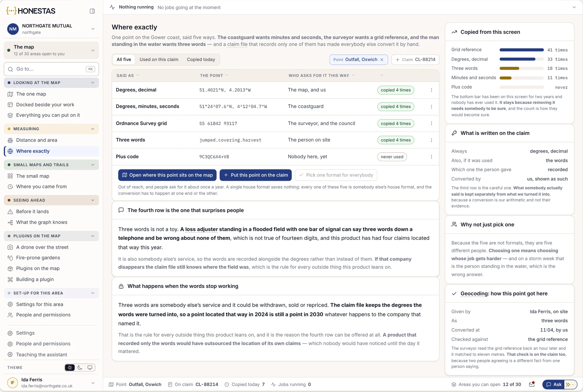Click Open where this point sits on the map
Viewport: 583px width, 392px height.
[x=167, y=175]
